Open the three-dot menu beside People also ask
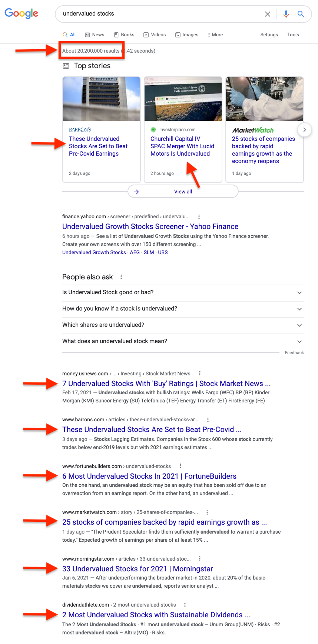Viewport: 318px width, 644px height. tap(121, 276)
